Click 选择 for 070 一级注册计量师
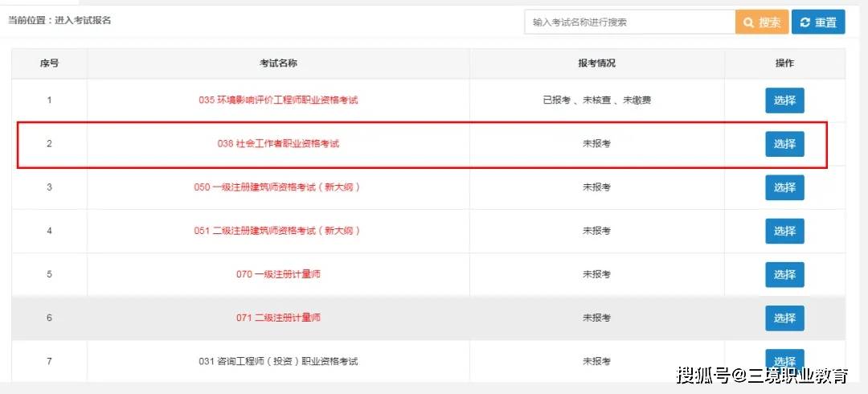The height and width of the screenshot is (394, 868). point(784,274)
